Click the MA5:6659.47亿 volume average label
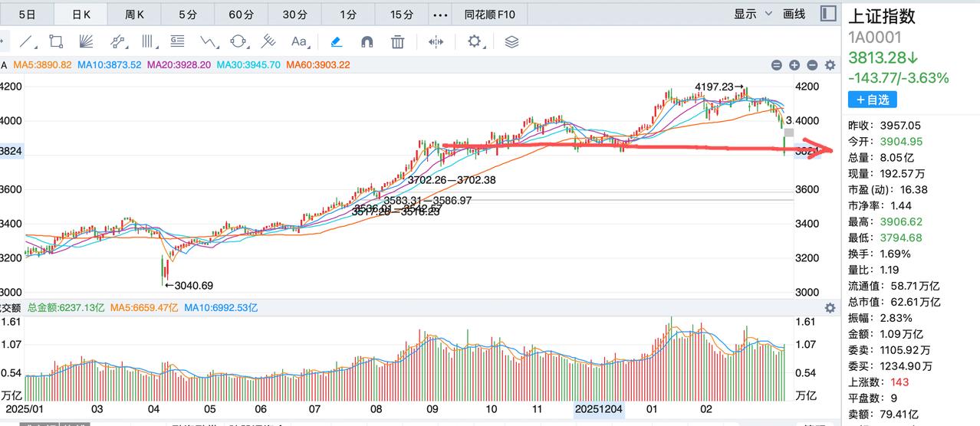 [144, 307]
